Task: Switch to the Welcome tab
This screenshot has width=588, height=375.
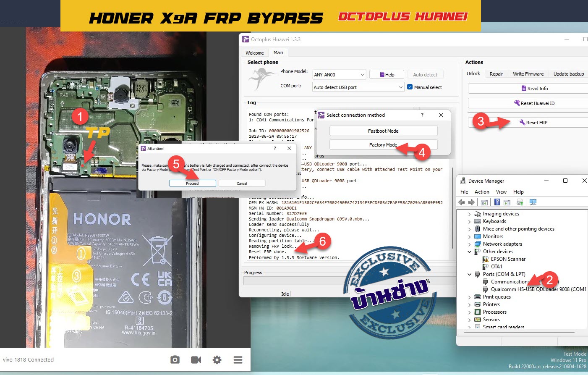Action: pyautogui.click(x=255, y=53)
